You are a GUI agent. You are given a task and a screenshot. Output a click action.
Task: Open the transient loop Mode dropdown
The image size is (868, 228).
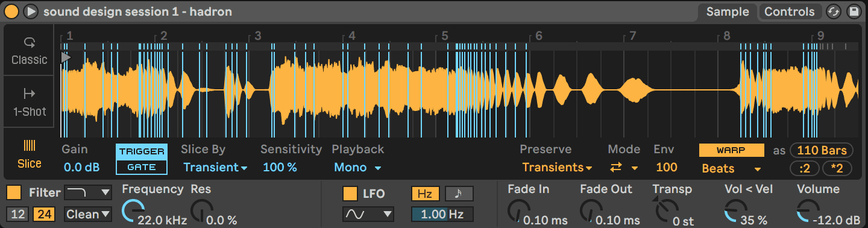(x=624, y=167)
